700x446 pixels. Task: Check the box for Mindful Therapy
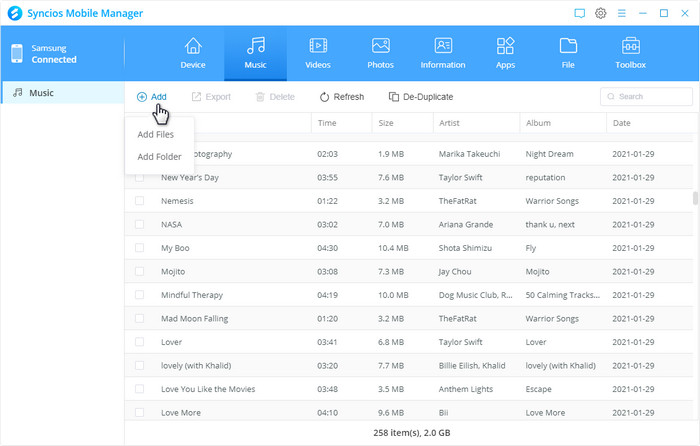[x=140, y=295]
